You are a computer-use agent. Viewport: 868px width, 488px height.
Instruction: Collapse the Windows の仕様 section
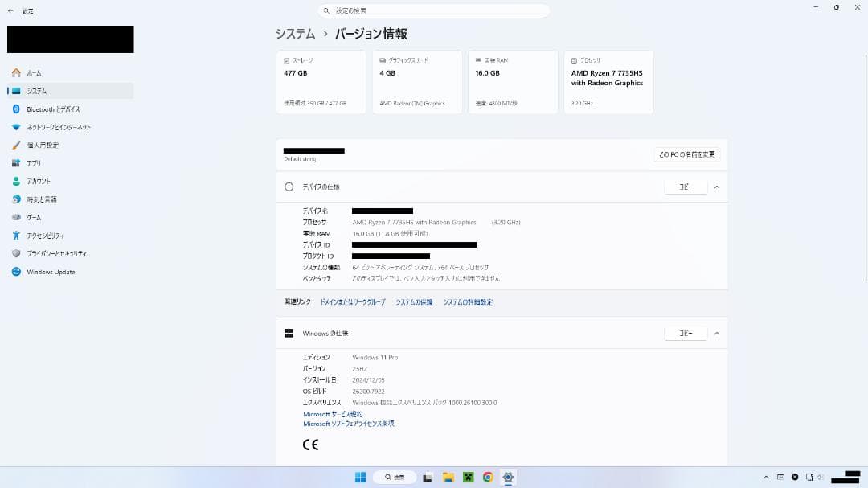(716, 333)
